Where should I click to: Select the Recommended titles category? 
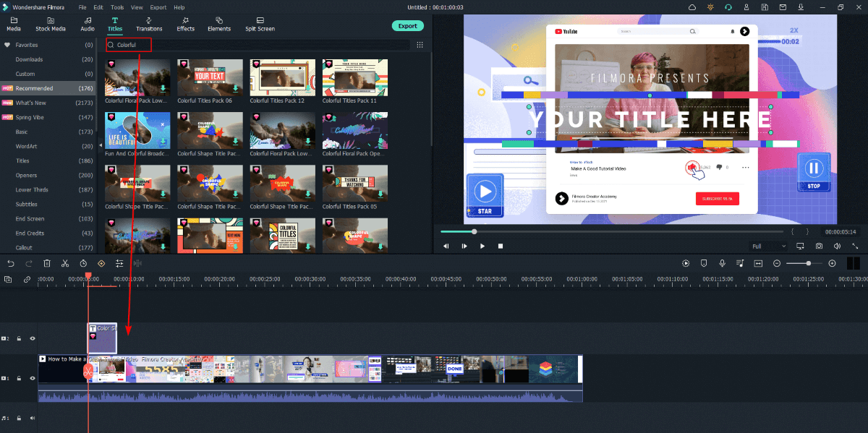pos(47,88)
